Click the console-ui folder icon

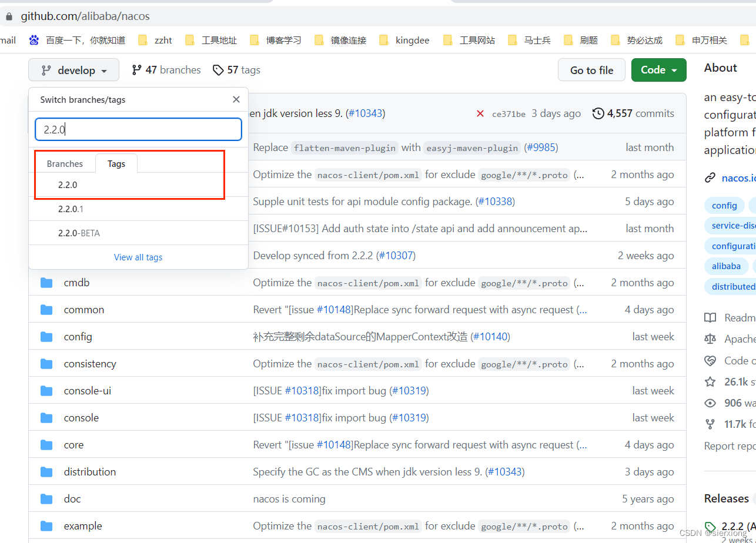[x=46, y=391]
